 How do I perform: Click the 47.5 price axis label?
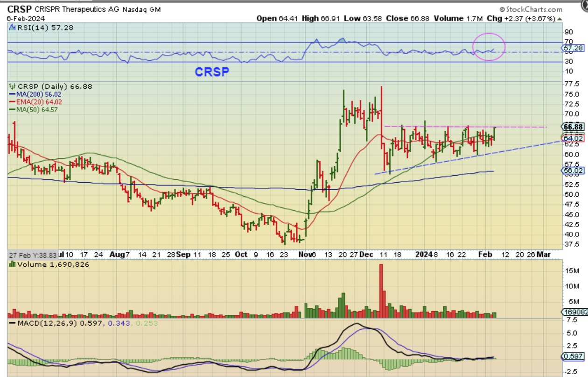[571, 204]
